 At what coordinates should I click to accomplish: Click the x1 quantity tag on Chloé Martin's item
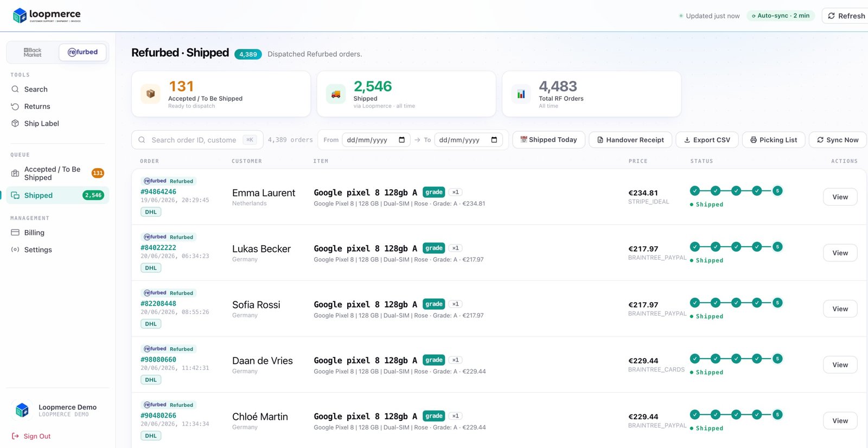[456, 416]
